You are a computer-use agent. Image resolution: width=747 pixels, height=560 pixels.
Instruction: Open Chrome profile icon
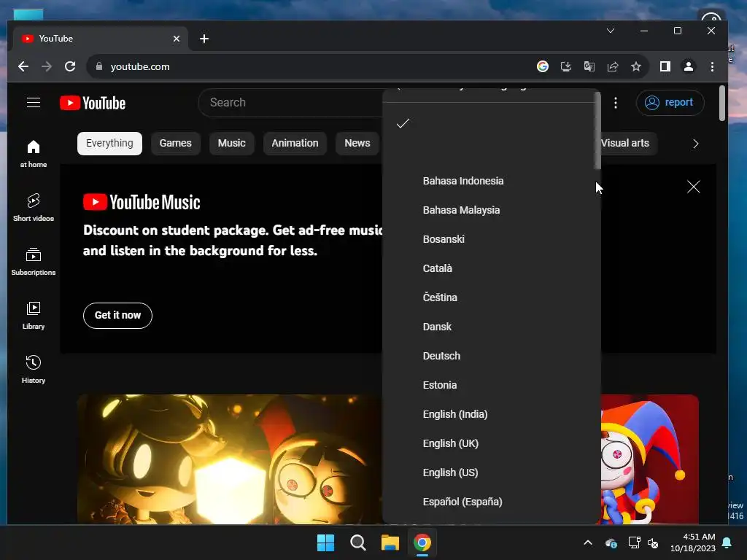click(689, 66)
